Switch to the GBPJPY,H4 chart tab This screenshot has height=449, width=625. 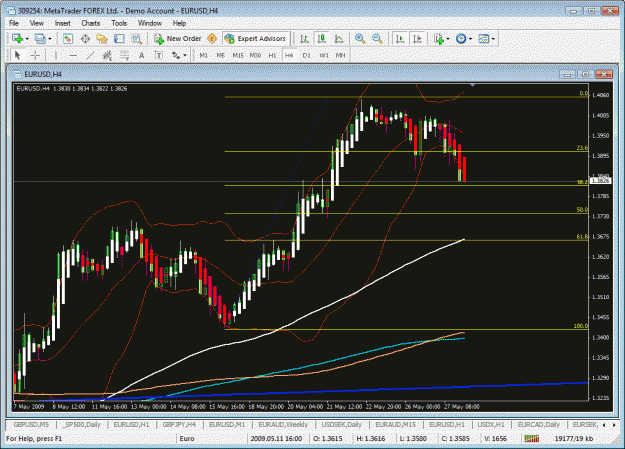pos(179,425)
